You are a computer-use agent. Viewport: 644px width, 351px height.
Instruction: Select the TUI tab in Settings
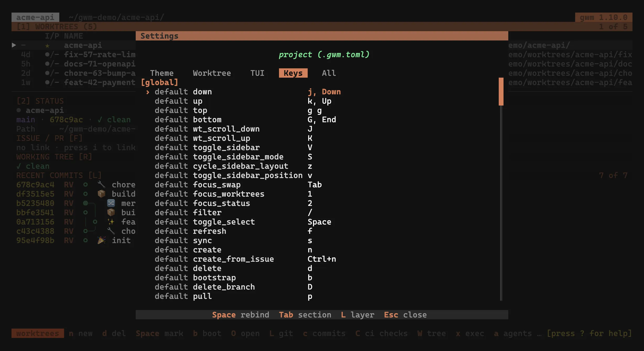pyautogui.click(x=257, y=73)
